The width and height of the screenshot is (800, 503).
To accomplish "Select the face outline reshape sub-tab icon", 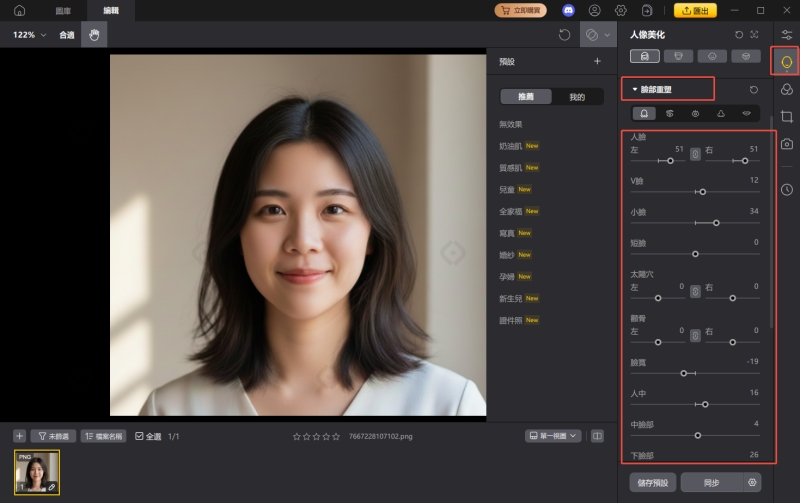I will [x=644, y=114].
